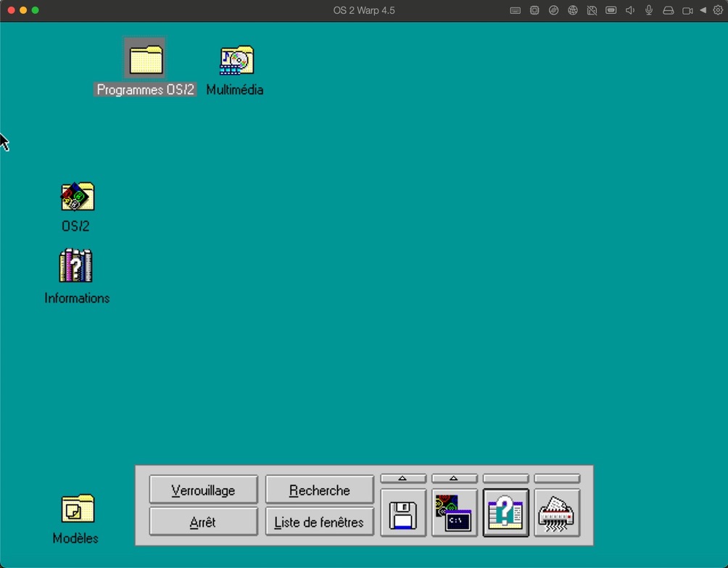
Task: Open the empty drawer above the shredder
Action: tap(557, 479)
